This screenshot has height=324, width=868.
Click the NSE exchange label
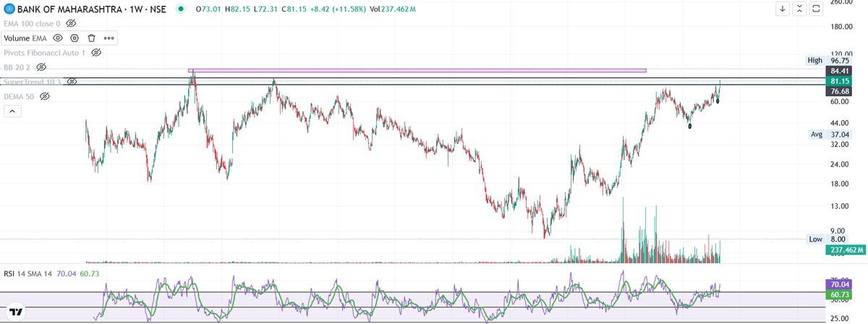point(159,9)
